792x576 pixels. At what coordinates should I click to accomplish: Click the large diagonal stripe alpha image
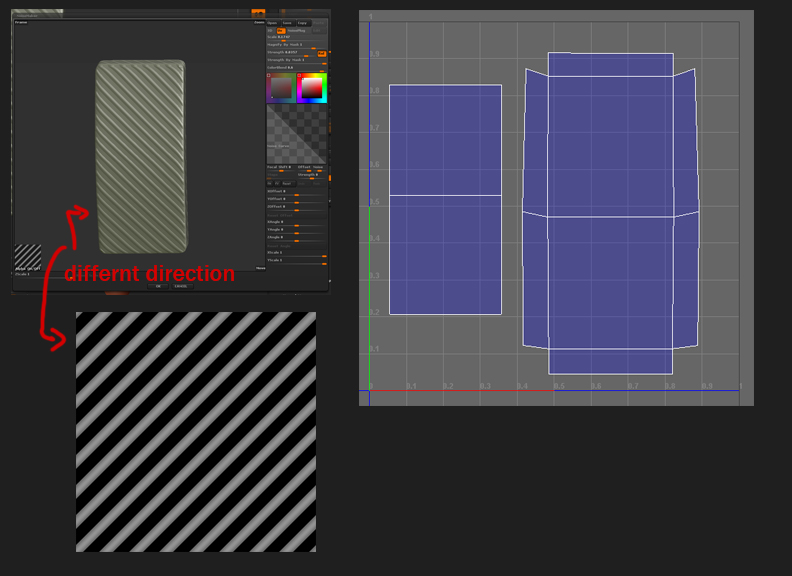[x=196, y=431]
